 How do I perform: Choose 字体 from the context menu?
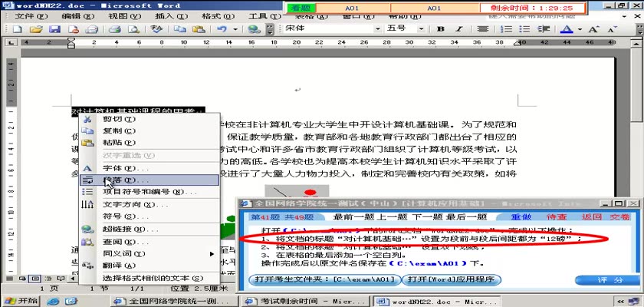coord(149,168)
